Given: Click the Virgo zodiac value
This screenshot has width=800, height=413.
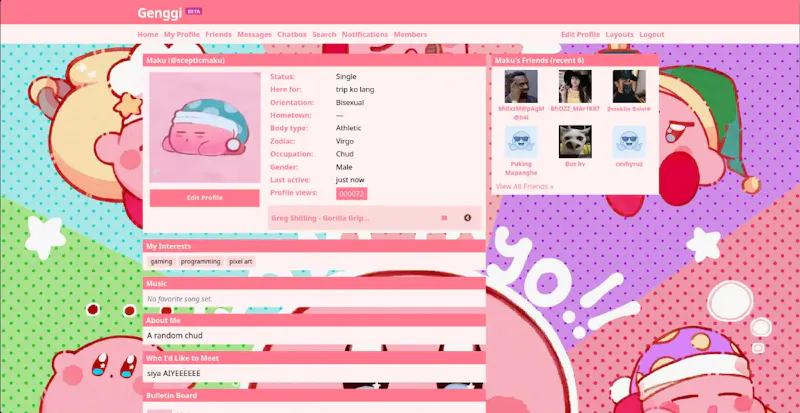Looking at the screenshot, I should click(344, 141).
